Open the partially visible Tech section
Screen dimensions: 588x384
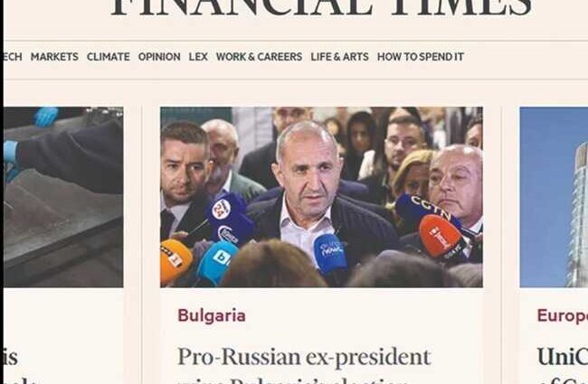[x=13, y=57]
